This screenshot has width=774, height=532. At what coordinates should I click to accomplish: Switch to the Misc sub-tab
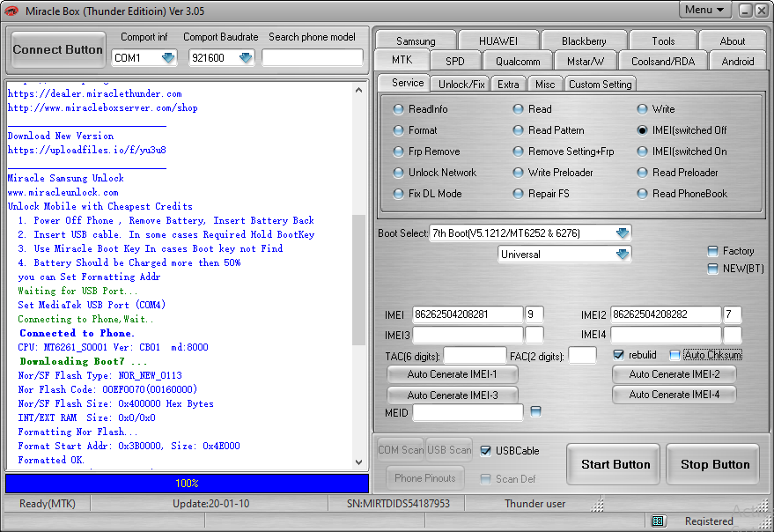pyautogui.click(x=545, y=85)
